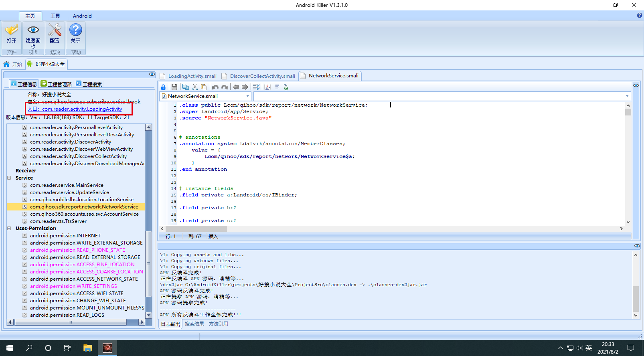Screen dimensions: 644x356
Task: Collapse the Service tree node
Action: tap(9, 178)
